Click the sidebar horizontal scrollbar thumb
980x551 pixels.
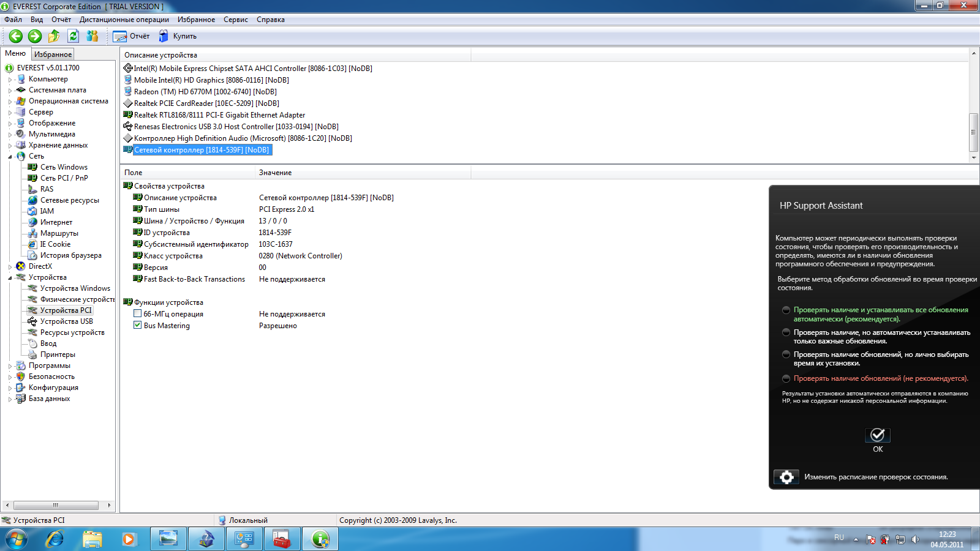point(56,505)
